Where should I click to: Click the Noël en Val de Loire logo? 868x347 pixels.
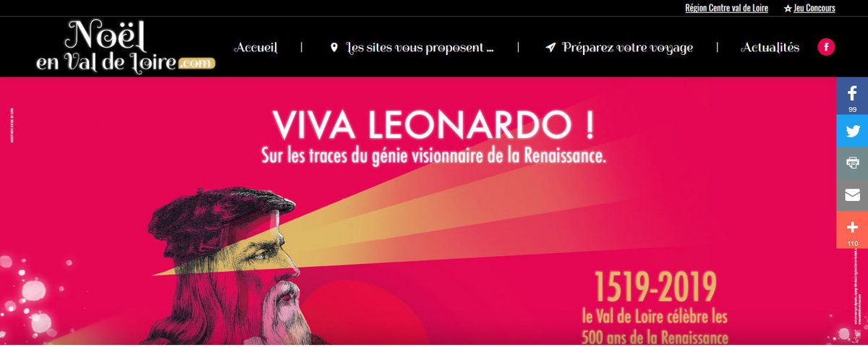tap(126, 46)
